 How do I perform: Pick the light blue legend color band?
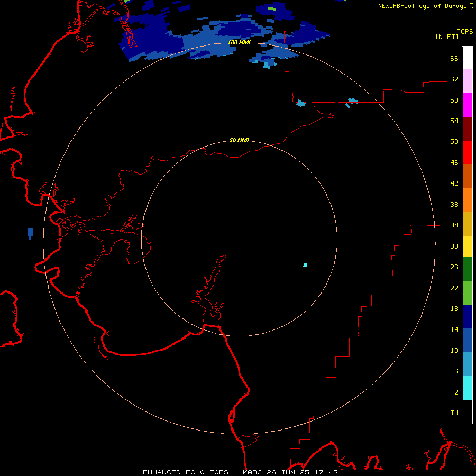(467, 364)
